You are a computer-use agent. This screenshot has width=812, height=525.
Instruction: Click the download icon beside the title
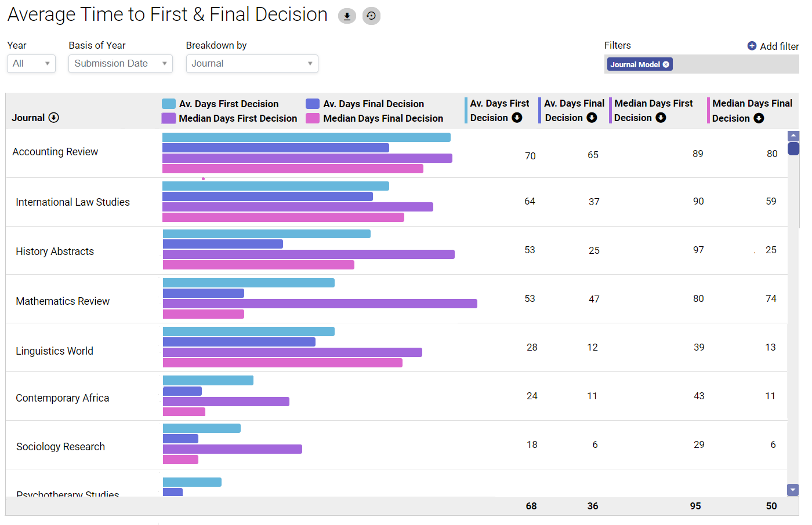347,16
